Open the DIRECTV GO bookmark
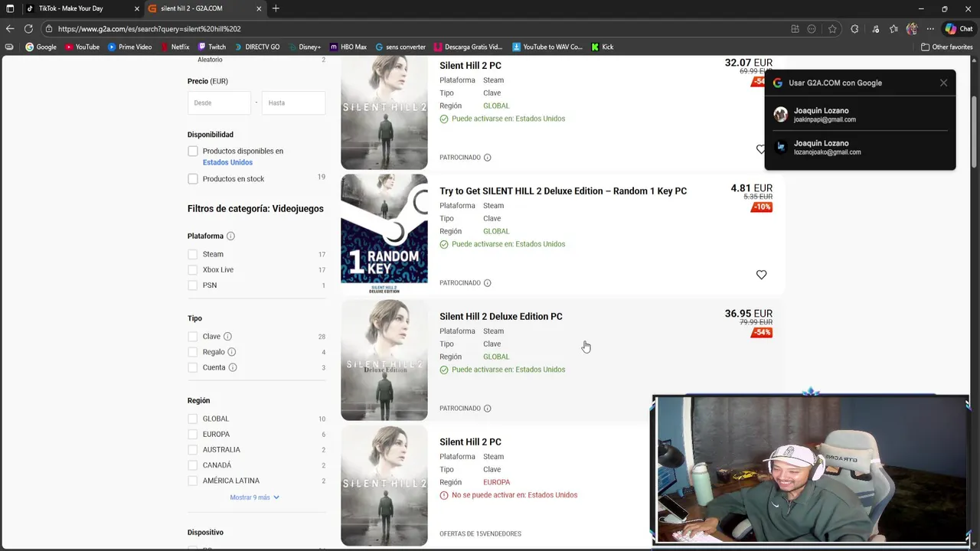Image resolution: width=980 pixels, height=551 pixels. [256, 47]
